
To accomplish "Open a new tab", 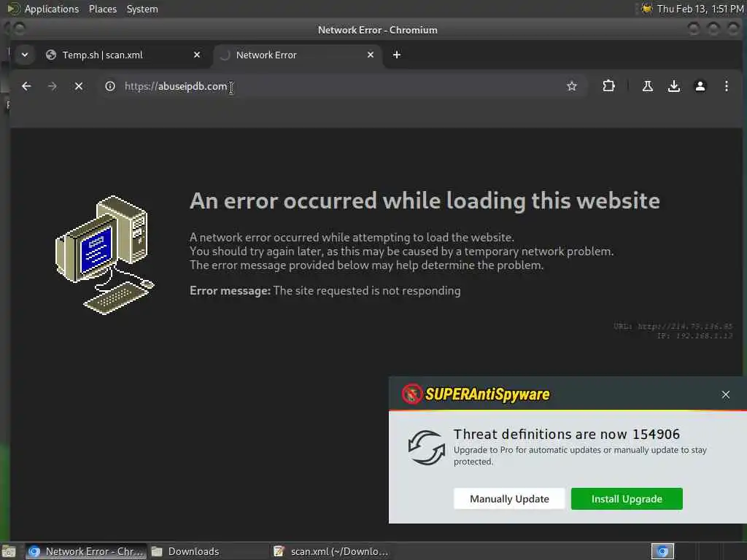I will tap(396, 55).
